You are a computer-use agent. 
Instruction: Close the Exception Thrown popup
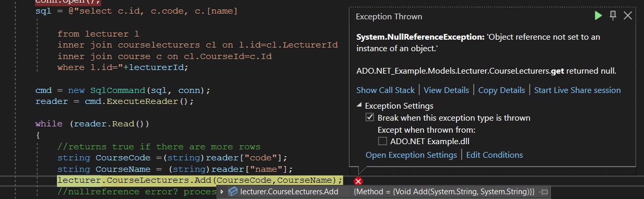(628, 16)
